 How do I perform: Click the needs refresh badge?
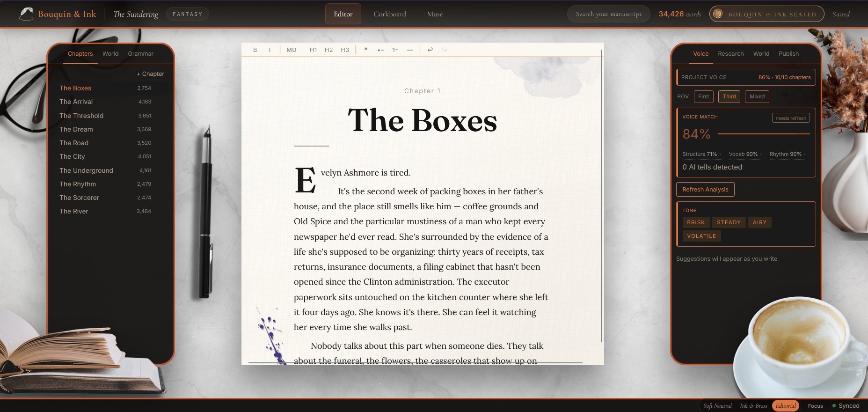click(791, 118)
